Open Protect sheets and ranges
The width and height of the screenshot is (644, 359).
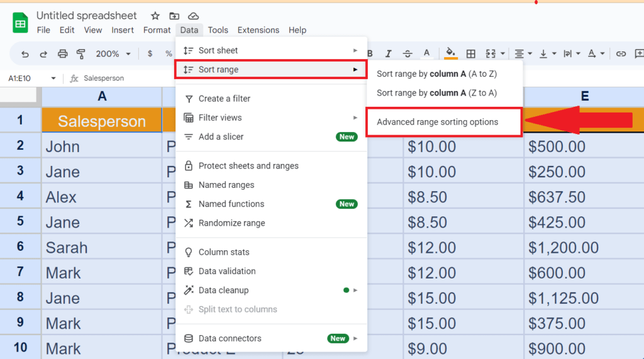271,166
